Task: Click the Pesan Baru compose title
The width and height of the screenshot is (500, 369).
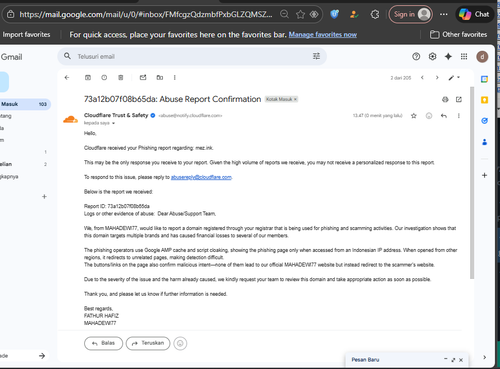Action: pos(365,360)
